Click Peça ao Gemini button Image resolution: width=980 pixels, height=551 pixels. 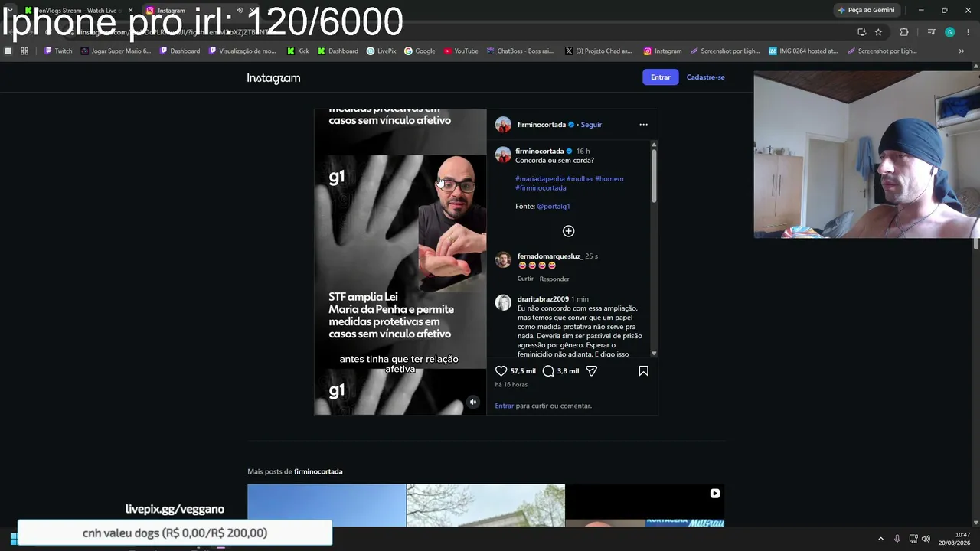(867, 10)
